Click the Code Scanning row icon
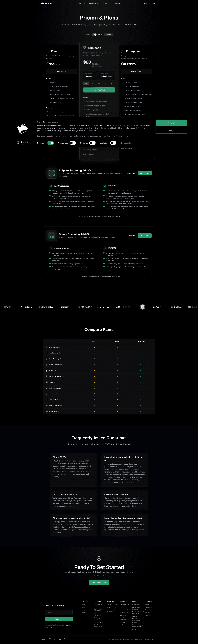The image size is (198, 644). click(47, 353)
